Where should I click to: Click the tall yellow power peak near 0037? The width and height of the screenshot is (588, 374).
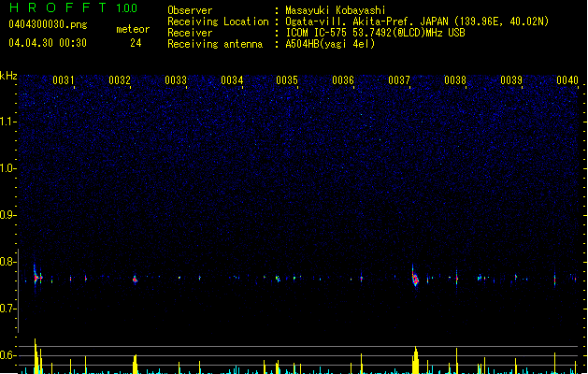tap(415, 360)
